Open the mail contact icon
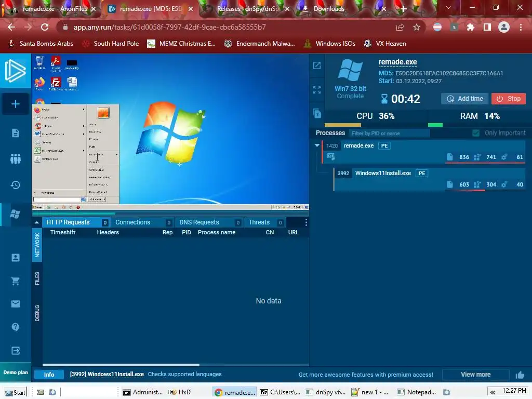Image resolution: width=532 pixels, height=399 pixels. tap(15, 303)
